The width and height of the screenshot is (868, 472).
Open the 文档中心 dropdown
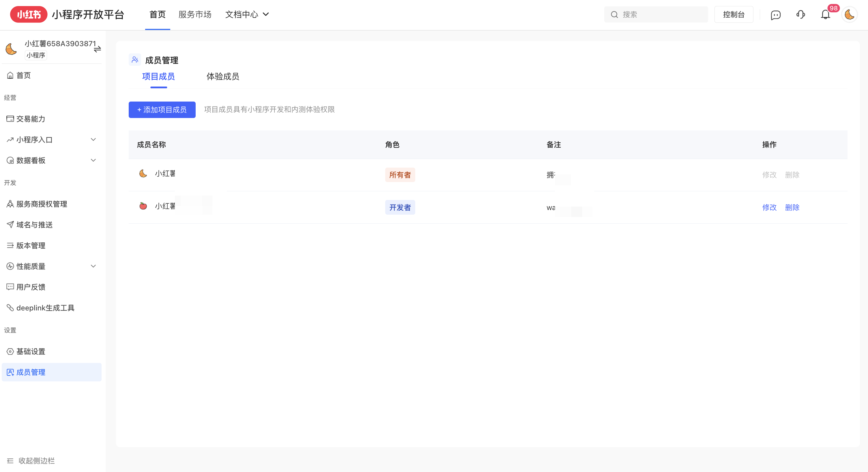247,14
